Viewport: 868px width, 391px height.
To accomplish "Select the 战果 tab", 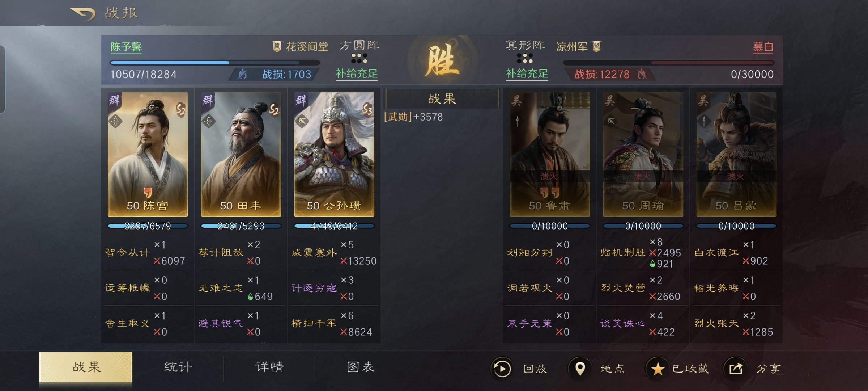I will 86,367.
